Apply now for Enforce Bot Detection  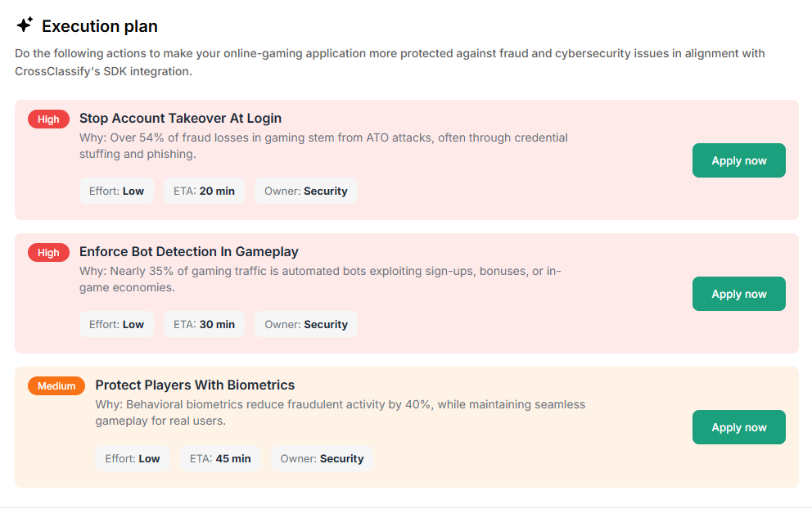(x=738, y=294)
